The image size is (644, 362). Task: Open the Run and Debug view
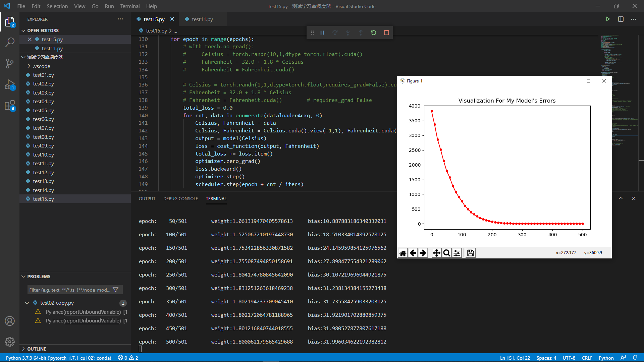pos(10,84)
